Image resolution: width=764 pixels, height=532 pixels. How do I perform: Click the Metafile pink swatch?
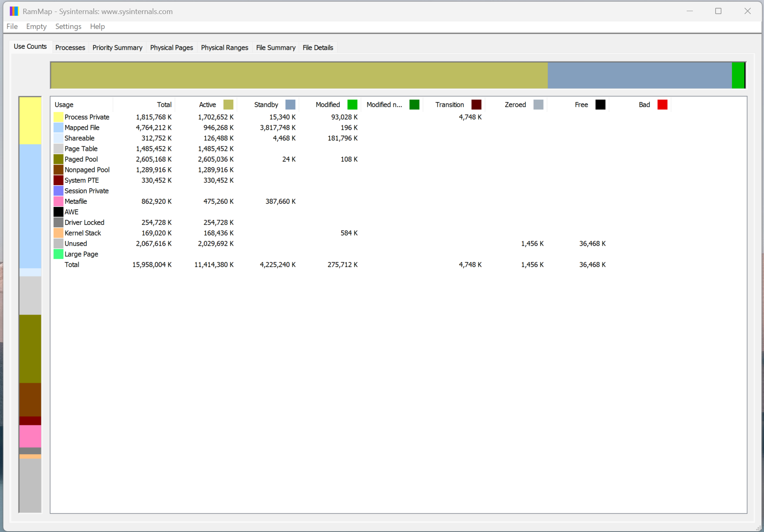point(58,201)
